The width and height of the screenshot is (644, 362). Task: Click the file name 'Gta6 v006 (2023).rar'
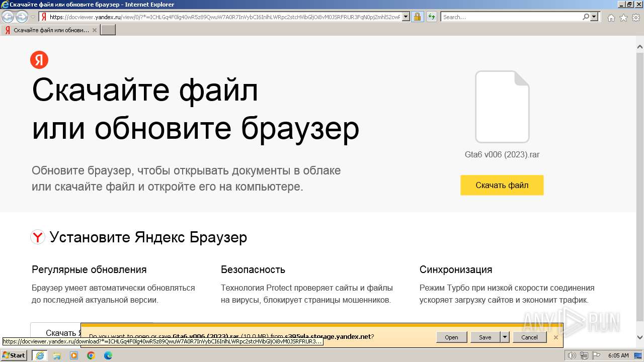coord(502,155)
